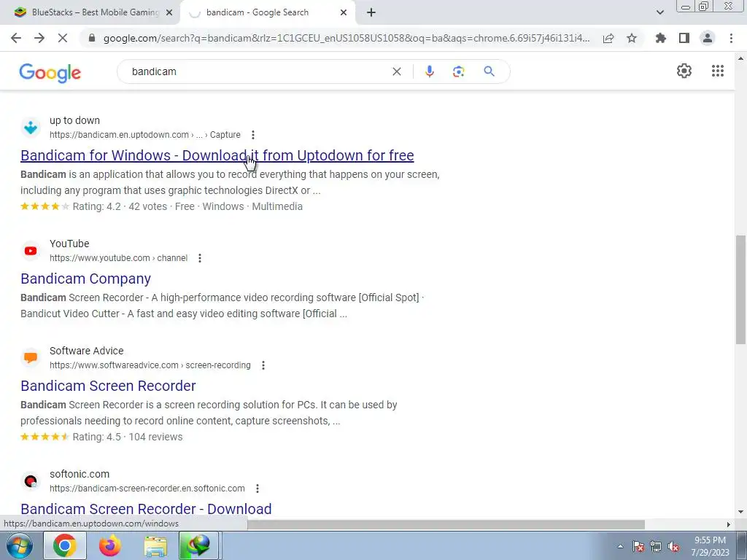Open Bandicam for Windows Uptodown result
The height and width of the screenshot is (560, 747).
tap(217, 155)
